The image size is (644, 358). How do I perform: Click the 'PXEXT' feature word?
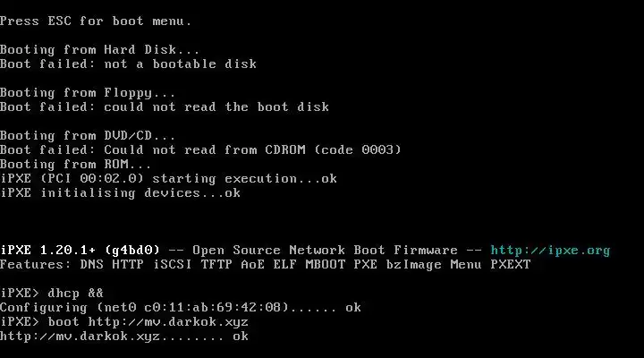click(x=511, y=265)
